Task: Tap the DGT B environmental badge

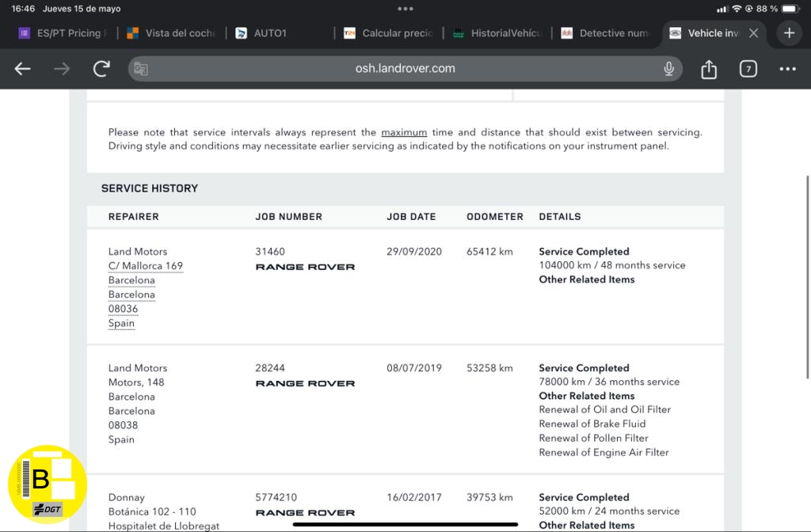Action: (47, 484)
